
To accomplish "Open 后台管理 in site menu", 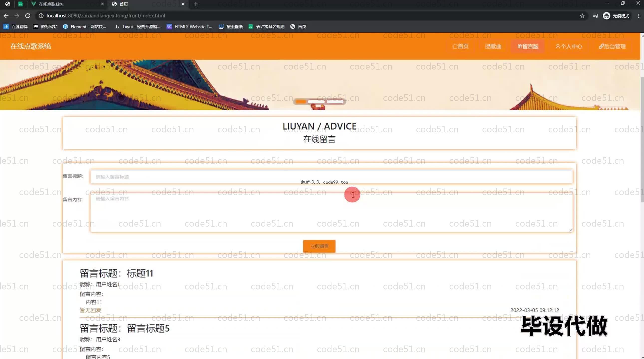I will pyautogui.click(x=612, y=46).
